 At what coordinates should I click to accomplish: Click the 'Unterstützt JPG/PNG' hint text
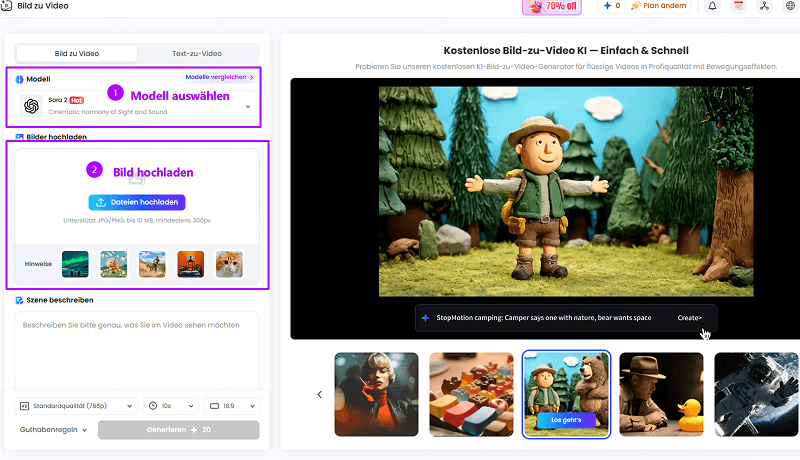[x=137, y=221]
